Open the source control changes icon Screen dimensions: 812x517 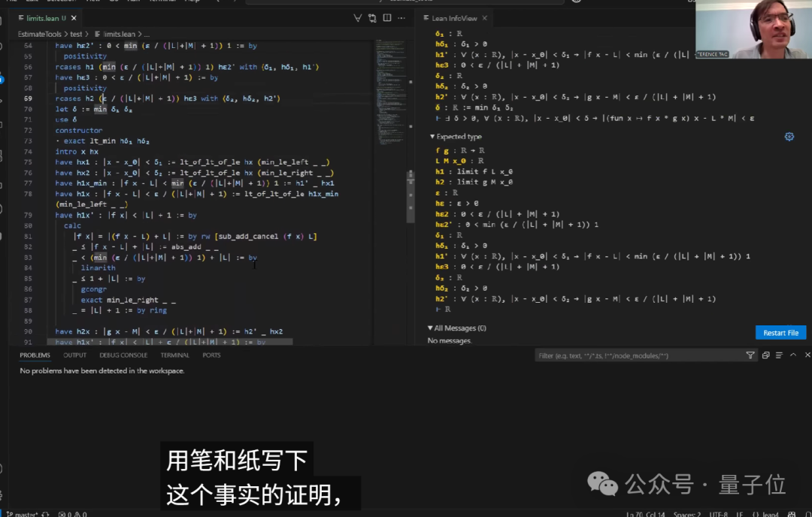[372, 18]
